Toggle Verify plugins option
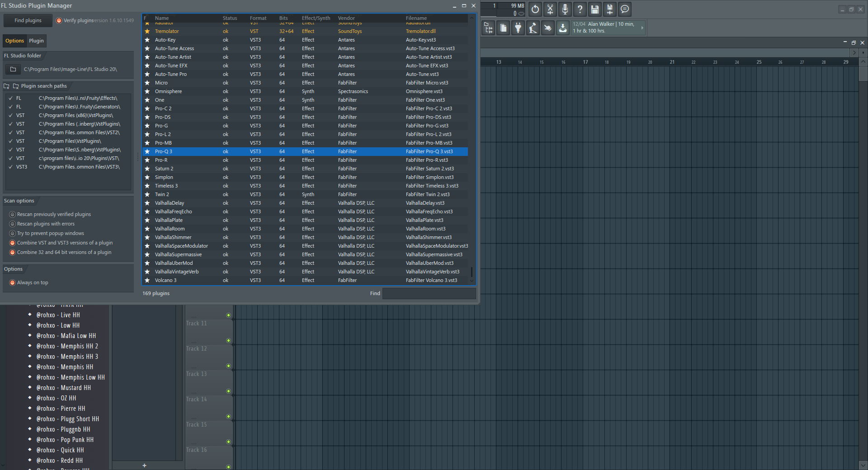The height and width of the screenshot is (470, 868). click(x=59, y=20)
